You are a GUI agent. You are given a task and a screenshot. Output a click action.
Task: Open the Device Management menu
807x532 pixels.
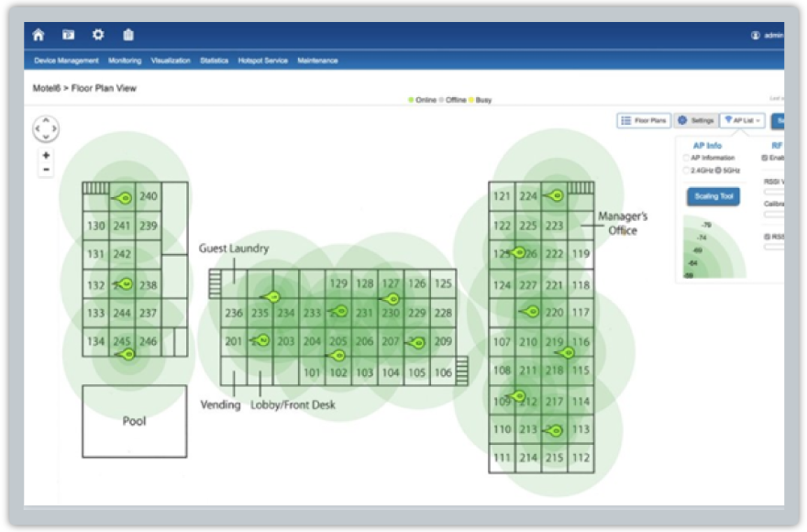tap(66, 61)
